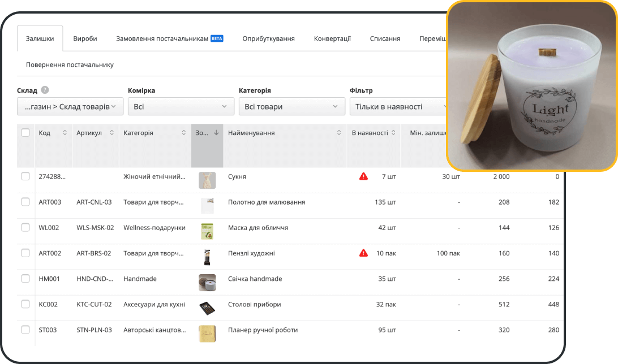618x364 pixels.
Task: Open the Категорія dropdown showing Всі товари
Action: [x=291, y=106]
